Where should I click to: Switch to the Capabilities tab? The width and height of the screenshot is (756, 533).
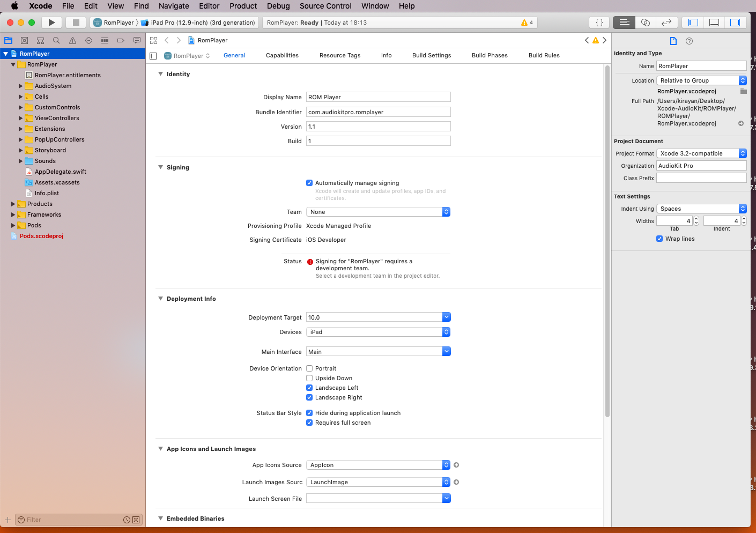[282, 55]
